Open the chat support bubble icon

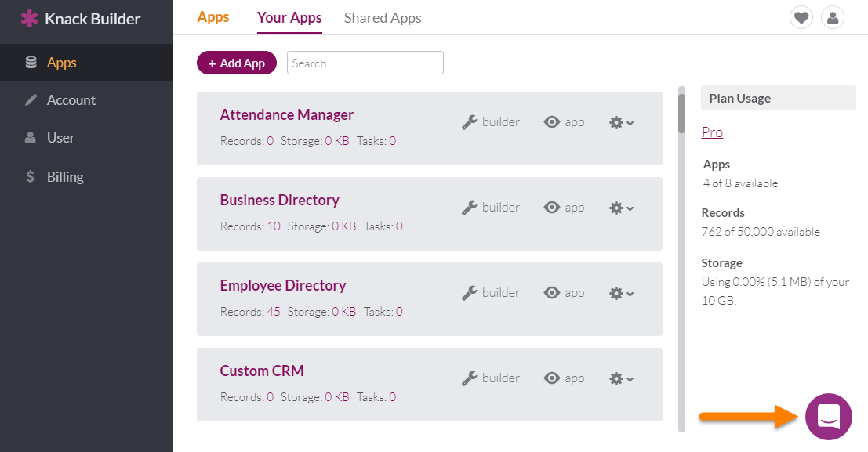click(x=828, y=417)
